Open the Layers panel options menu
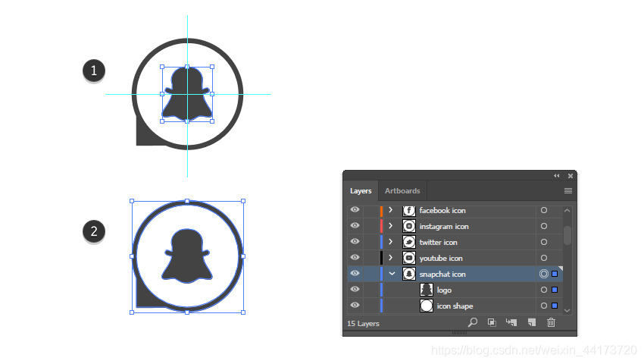 tap(568, 191)
